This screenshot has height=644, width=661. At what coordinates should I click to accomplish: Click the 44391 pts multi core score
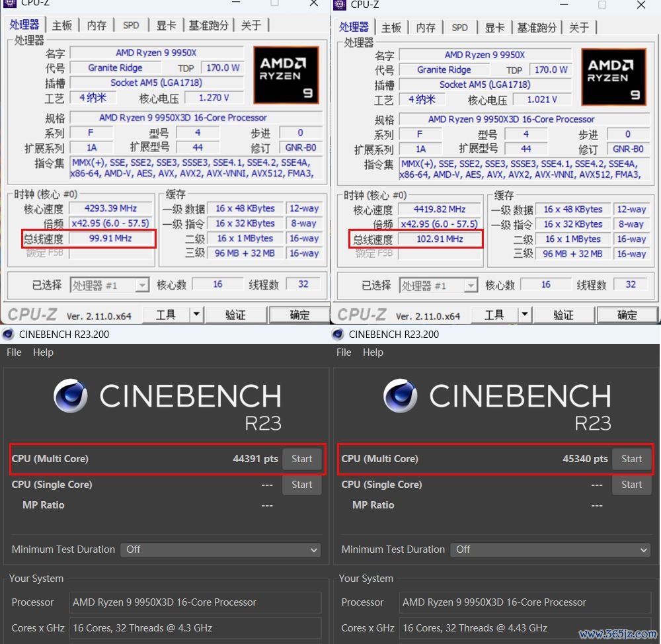click(255, 459)
